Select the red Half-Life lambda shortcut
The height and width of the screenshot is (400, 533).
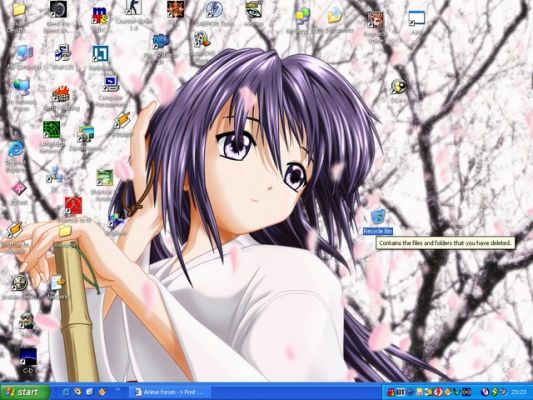coord(73,206)
